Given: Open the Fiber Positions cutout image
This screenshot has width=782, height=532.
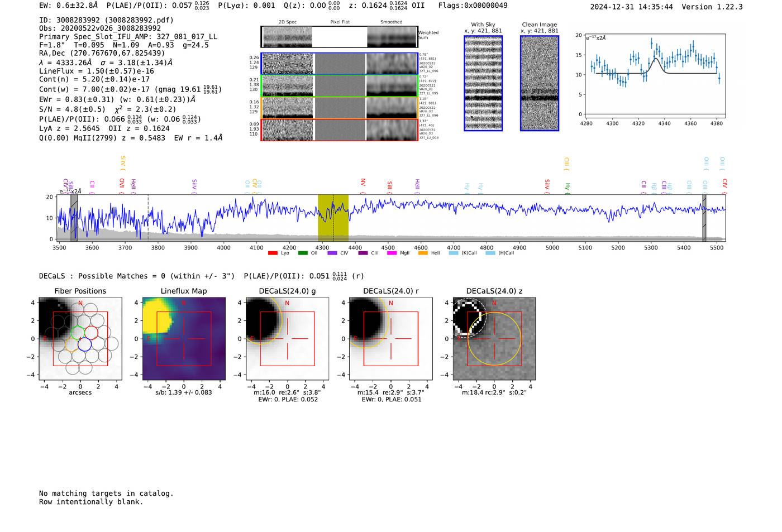Looking at the screenshot, I should tap(80, 339).
